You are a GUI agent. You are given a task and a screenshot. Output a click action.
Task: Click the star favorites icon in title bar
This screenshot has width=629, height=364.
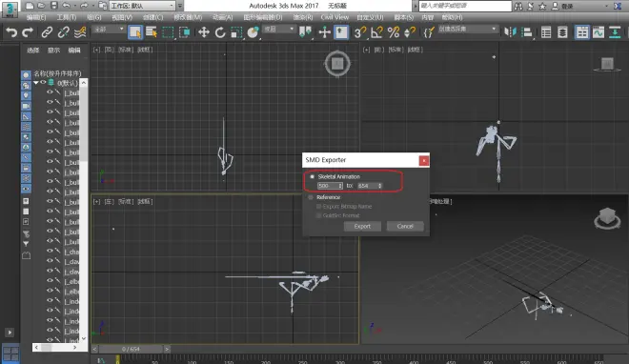coord(543,6)
